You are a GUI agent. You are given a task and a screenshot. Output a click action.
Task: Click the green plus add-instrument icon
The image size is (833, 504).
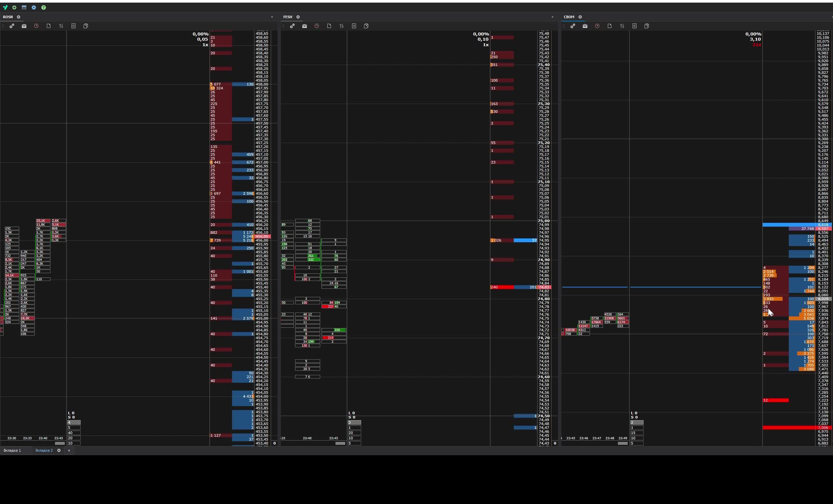[x=14, y=7]
